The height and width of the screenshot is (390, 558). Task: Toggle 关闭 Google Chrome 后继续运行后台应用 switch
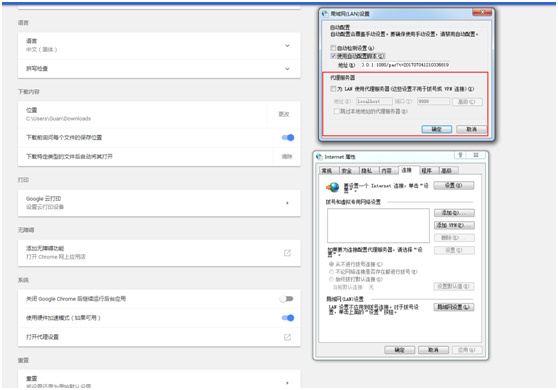[x=286, y=299]
